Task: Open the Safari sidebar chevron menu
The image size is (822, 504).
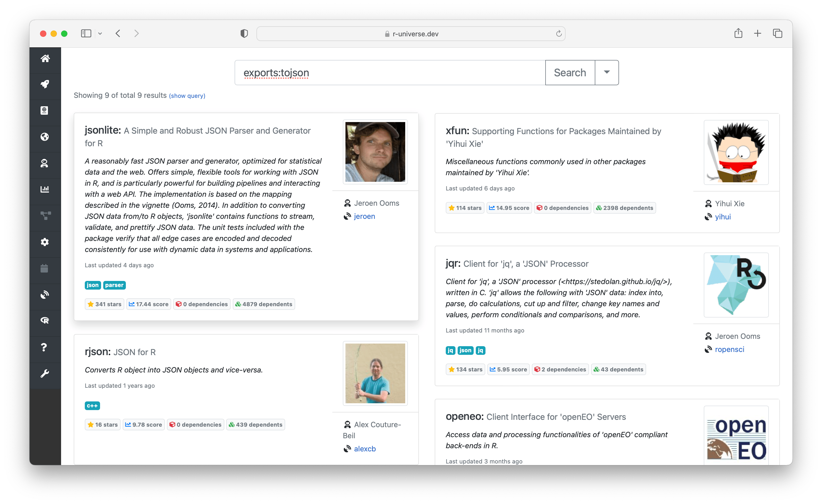Action: tap(100, 33)
